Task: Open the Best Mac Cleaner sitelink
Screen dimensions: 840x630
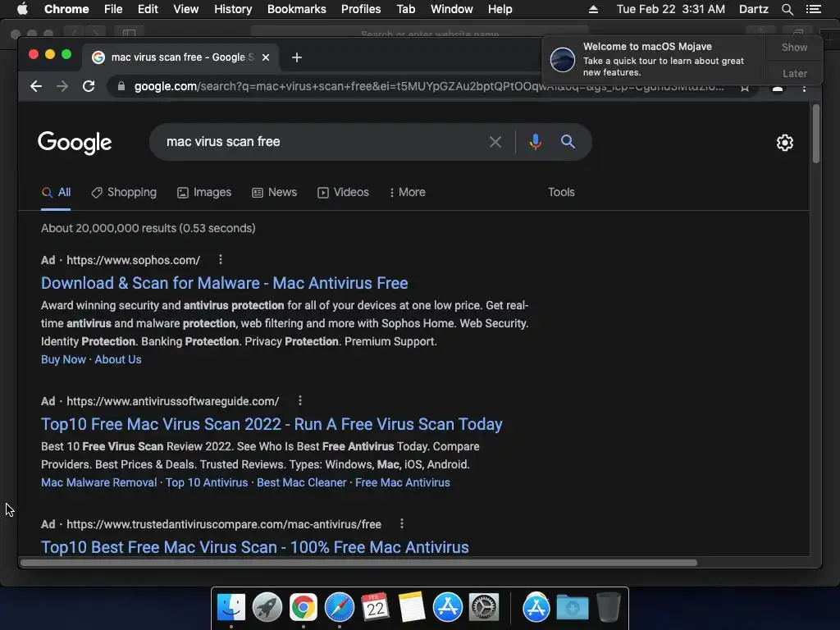Action: point(302,482)
